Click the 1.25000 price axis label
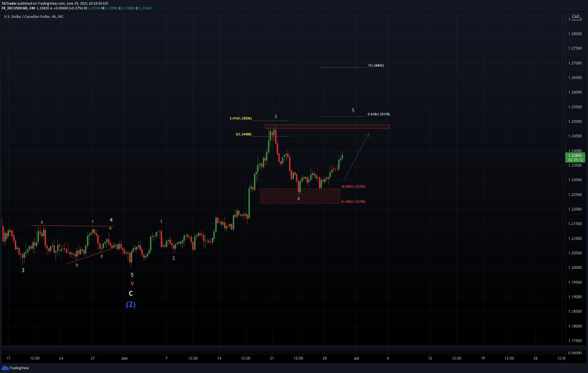This screenshot has width=588, height=373. 575,122
